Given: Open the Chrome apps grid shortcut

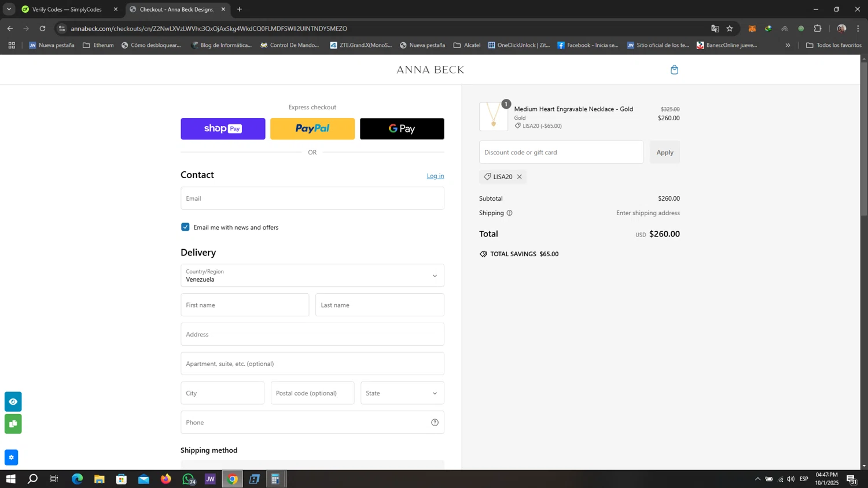Looking at the screenshot, I should (x=11, y=45).
